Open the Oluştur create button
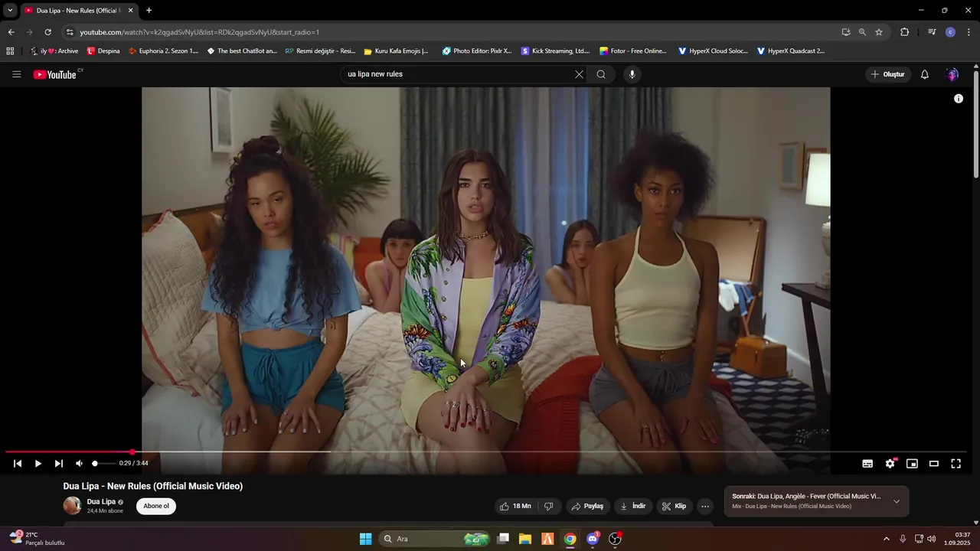This screenshot has height=551, width=980. pos(888,74)
